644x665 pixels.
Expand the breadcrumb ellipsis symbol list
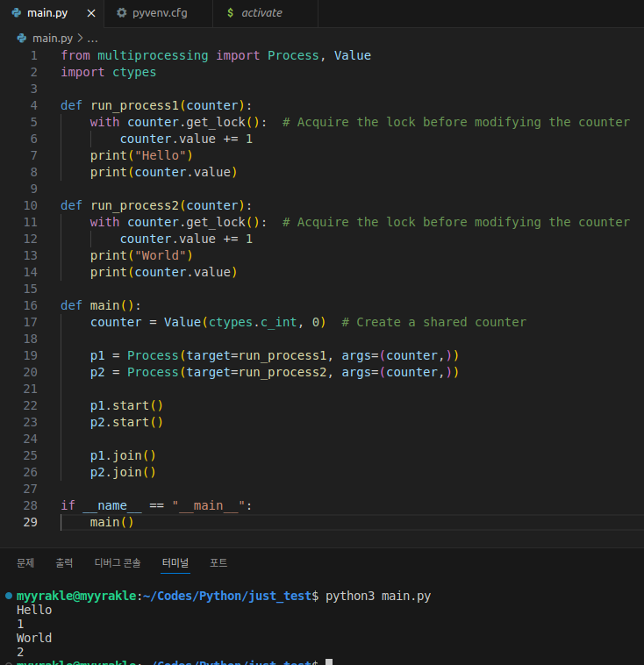(x=92, y=38)
